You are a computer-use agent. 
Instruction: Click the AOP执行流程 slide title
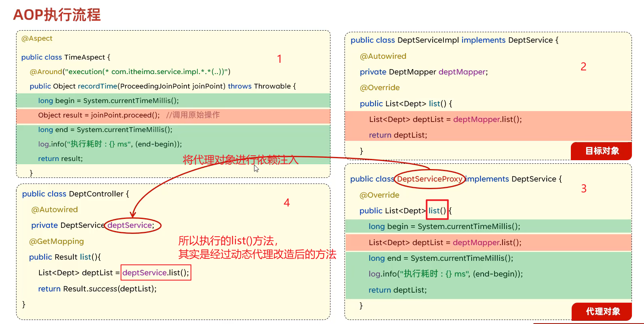pyautogui.click(x=57, y=15)
